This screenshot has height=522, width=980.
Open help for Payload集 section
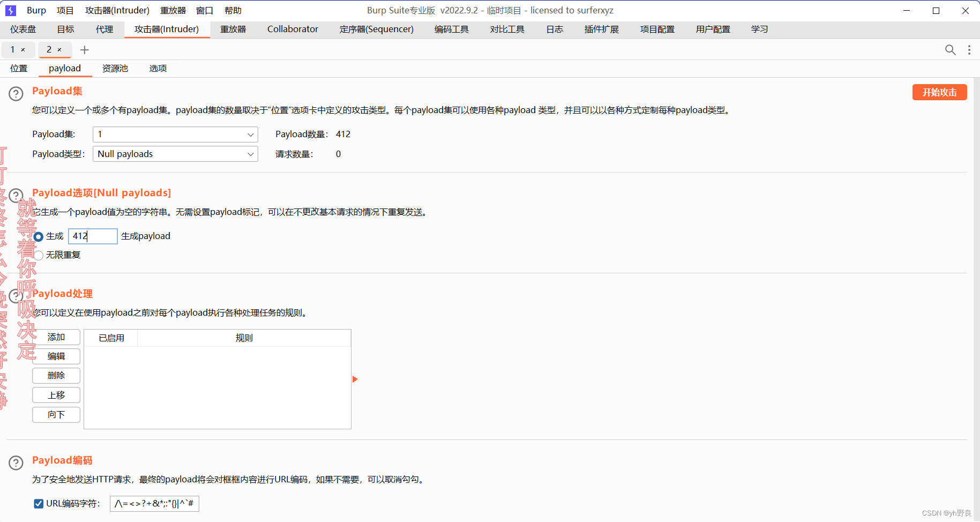pos(16,94)
